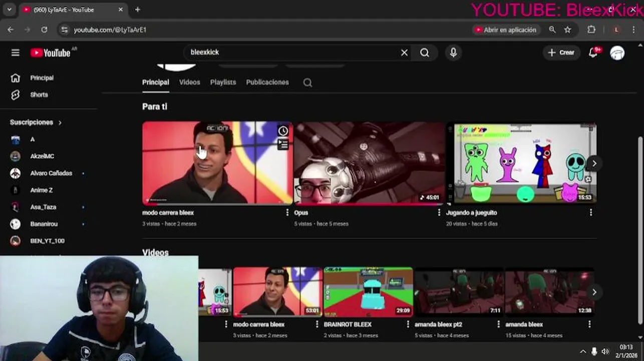Open the Opus video thumbnail
The height and width of the screenshot is (361, 644).
point(369,163)
